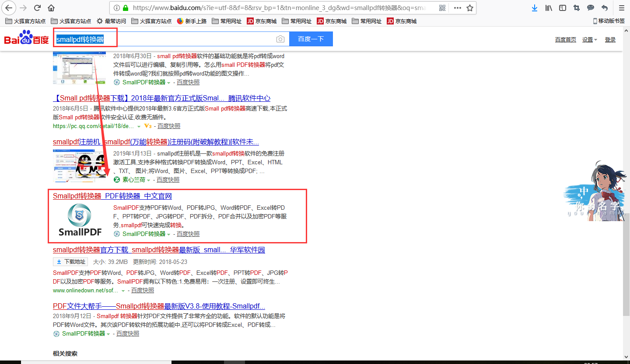Start the screenshot crop tool
630x364 pixels.
577,8
